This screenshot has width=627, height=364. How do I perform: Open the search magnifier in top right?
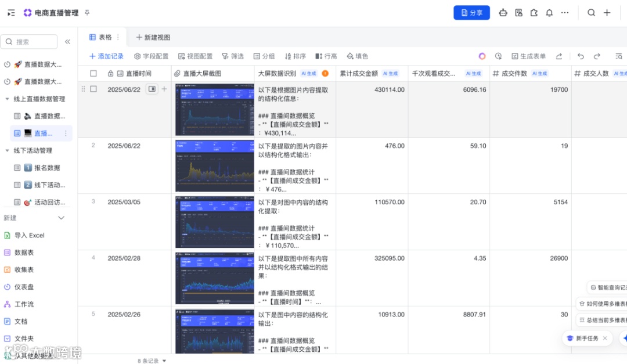coord(591,13)
